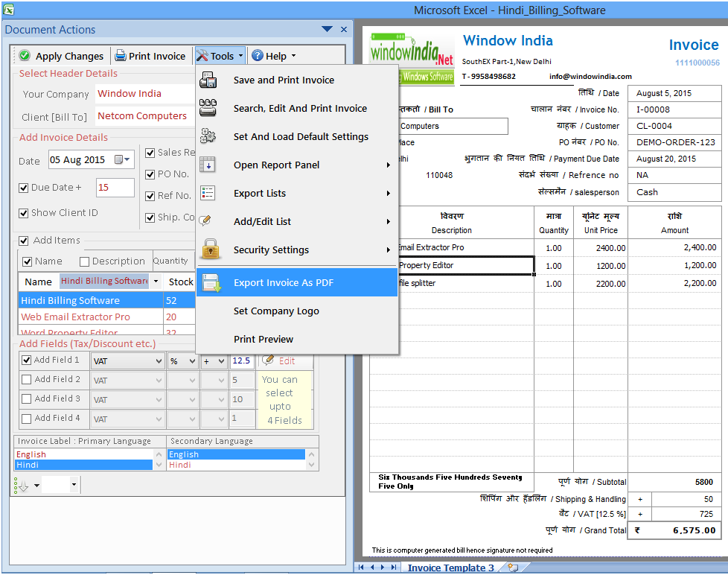728x575 pixels.
Task: Choose Search, Edit And Print Invoice
Action: pyautogui.click(x=297, y=108)
